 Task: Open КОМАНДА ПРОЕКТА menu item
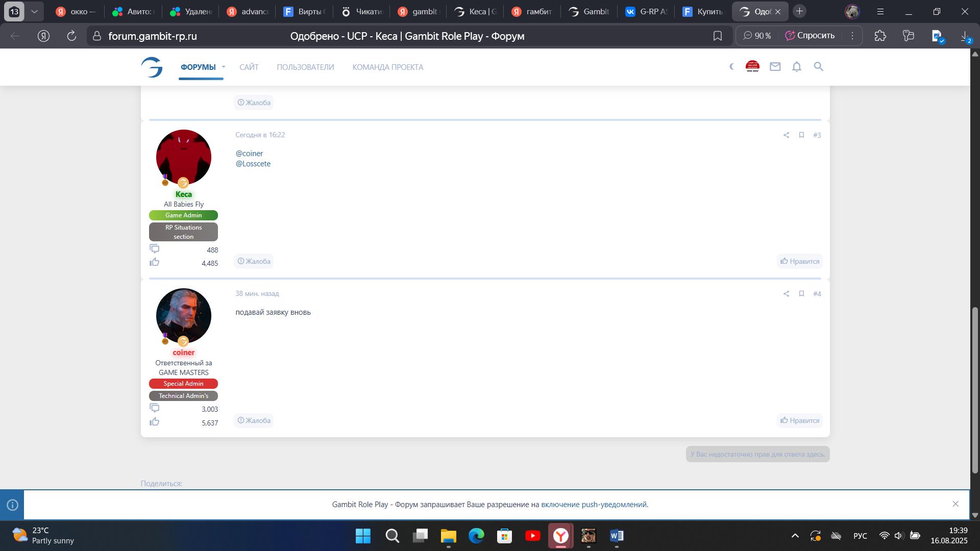point(387,67)
